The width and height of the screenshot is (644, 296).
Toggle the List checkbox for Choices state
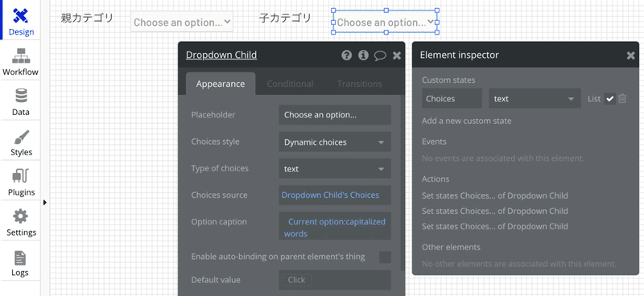click(x=609, y=98)
